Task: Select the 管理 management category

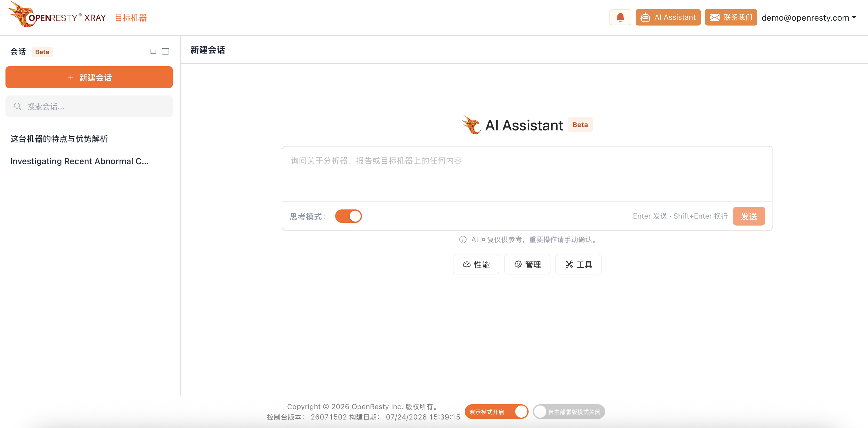Action: [527, 264]
